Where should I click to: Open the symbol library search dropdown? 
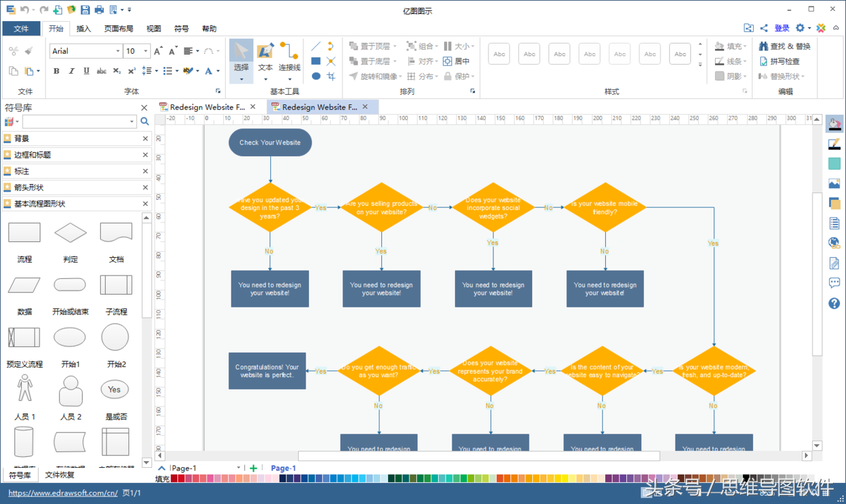point(132,121)
